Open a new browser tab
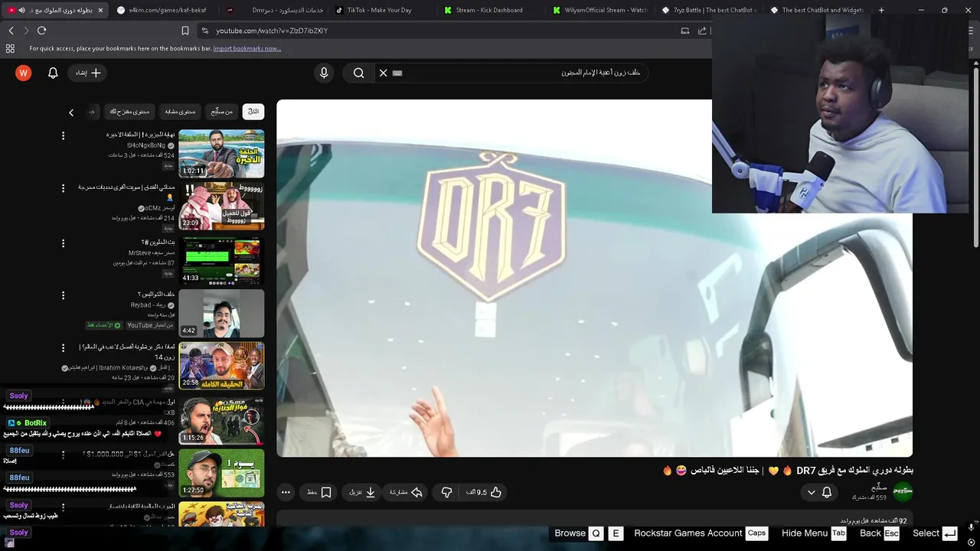Screen dimensions: 980x551 coord(881,10)
